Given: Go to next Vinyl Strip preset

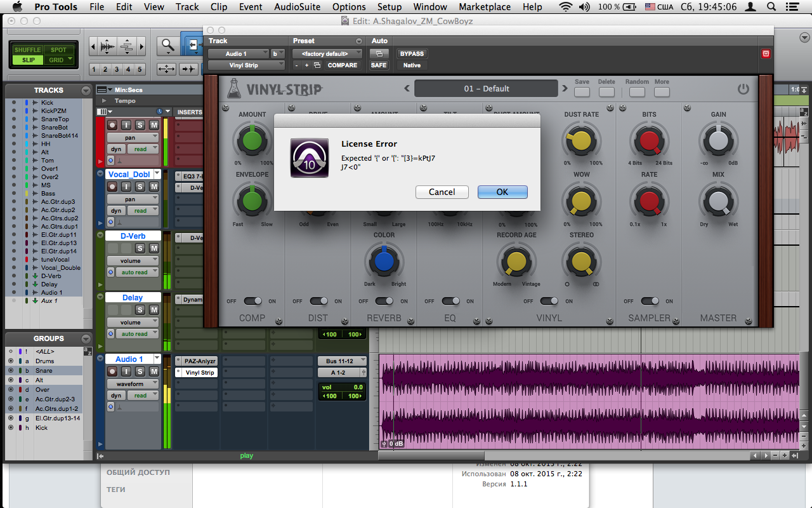Looking at the screenshot, I should point(565,88).
